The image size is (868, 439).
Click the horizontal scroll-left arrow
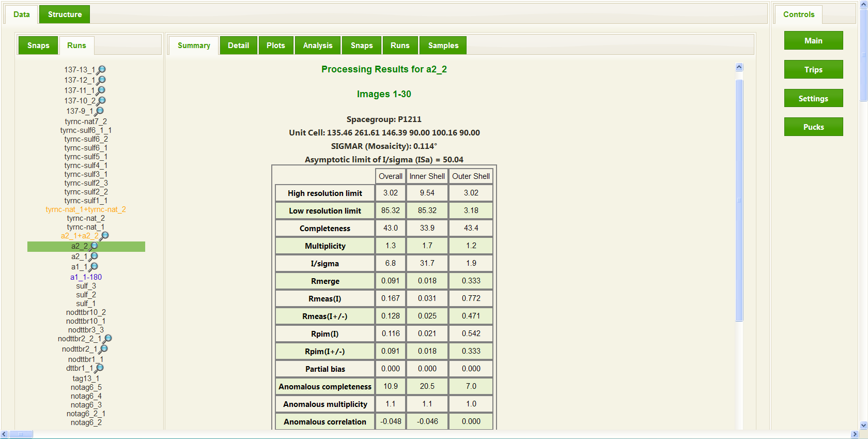(4, 434)
